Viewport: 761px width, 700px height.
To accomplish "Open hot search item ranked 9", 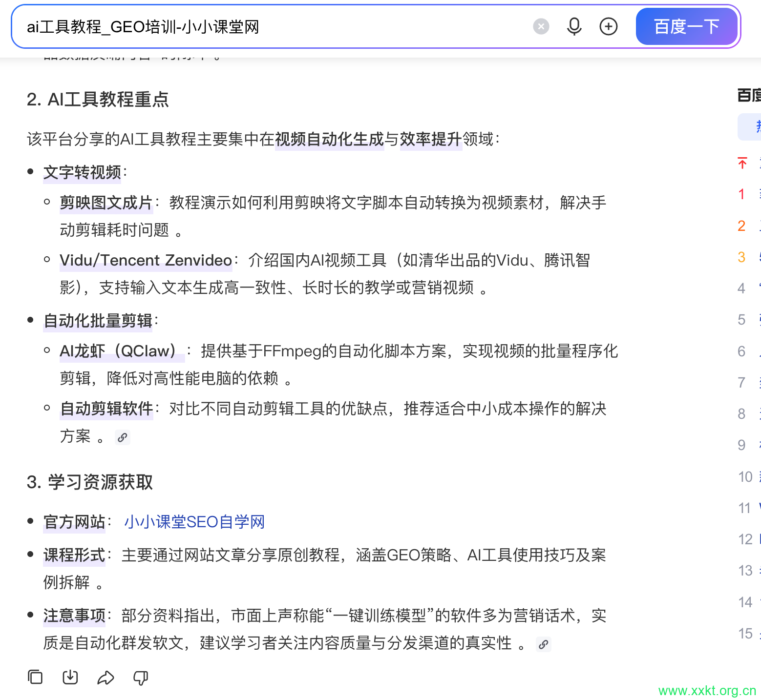I will click(750, 445).
